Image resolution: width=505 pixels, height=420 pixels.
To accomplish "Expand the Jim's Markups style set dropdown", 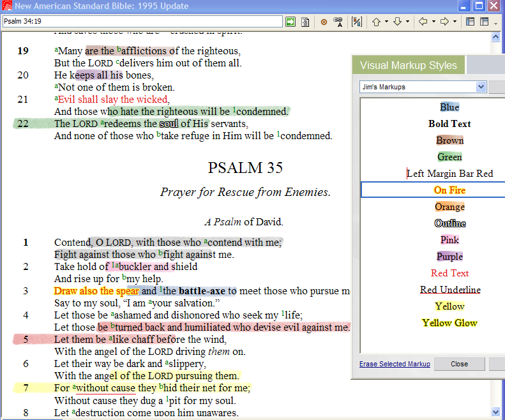I will 481,87.
